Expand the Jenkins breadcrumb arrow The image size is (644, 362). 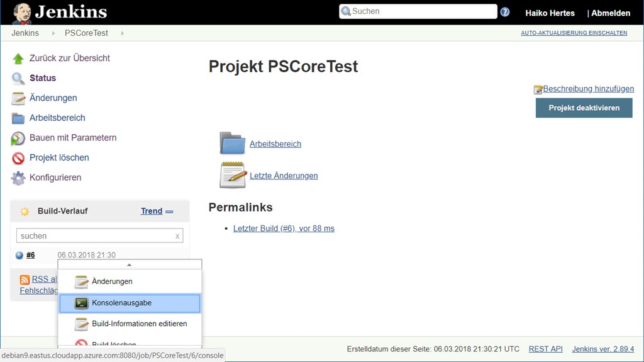tap(53, 33)
